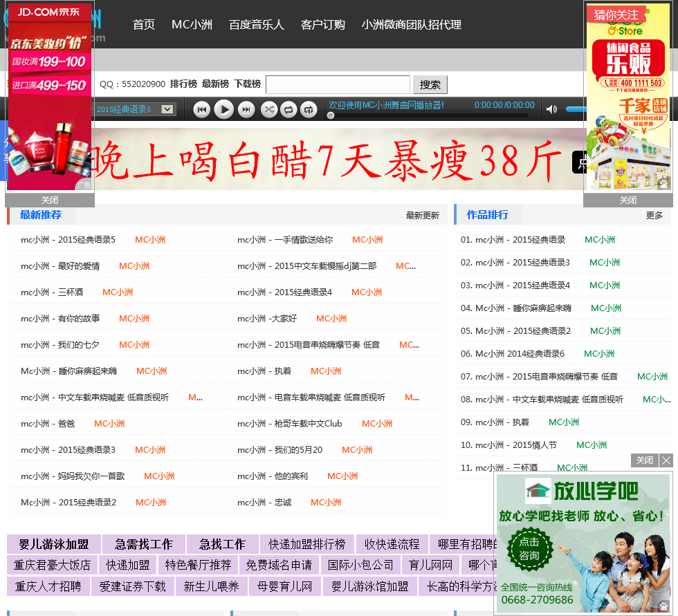The width and height of the screenshot is (678, 616).
Task: Adjust the blue volume slider
Action: (x=576, y=109)
